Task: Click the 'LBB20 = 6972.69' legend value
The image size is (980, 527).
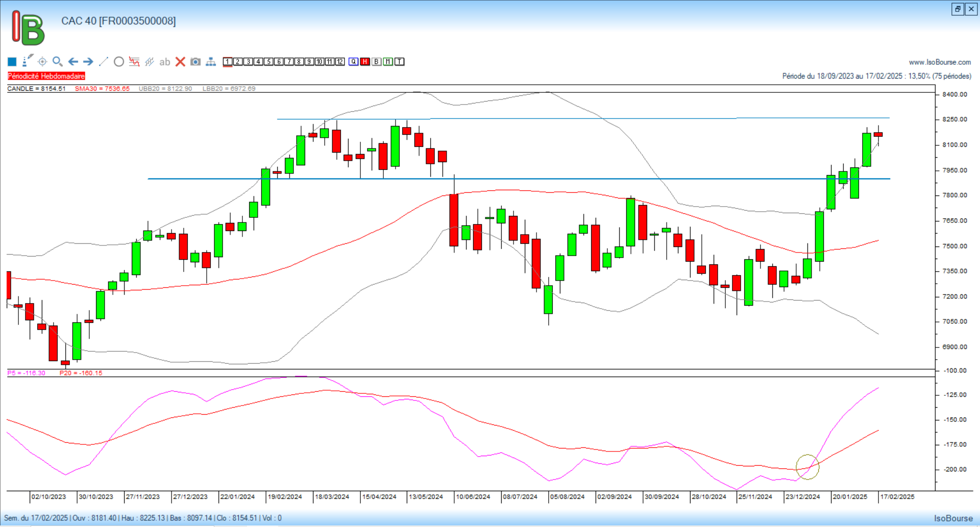Action: 229,89
